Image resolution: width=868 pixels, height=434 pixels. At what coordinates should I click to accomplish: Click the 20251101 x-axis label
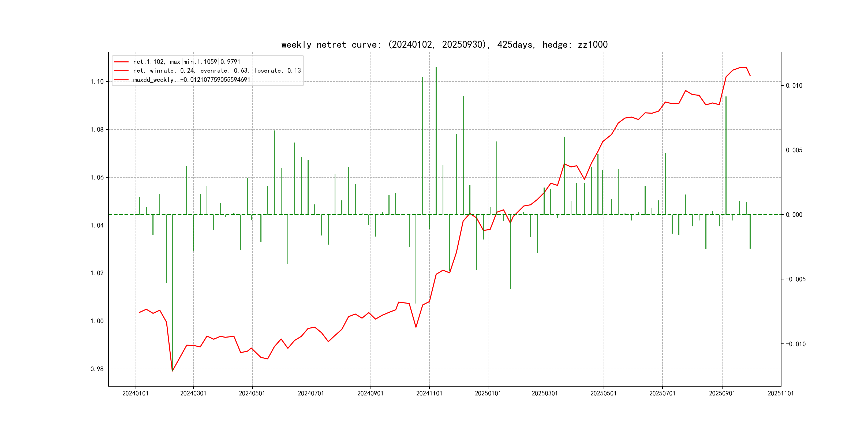(780, 394)
